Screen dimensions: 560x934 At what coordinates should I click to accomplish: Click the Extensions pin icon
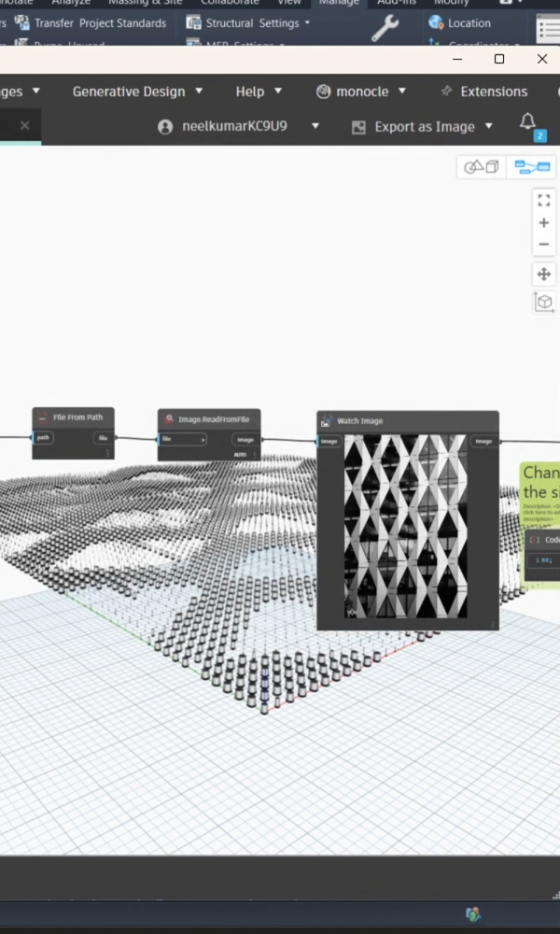tap(446, 92)
